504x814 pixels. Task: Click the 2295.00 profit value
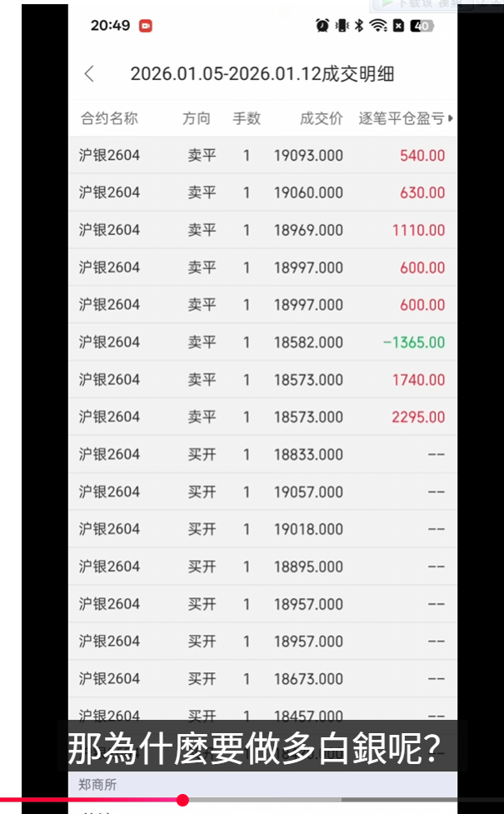(x=418, y=417)
